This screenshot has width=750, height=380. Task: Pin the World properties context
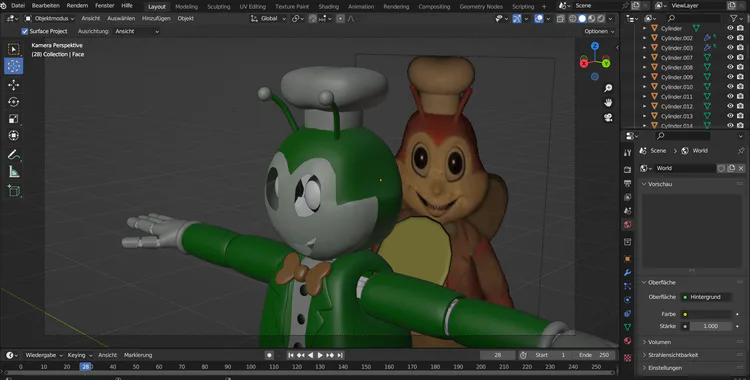741,151
